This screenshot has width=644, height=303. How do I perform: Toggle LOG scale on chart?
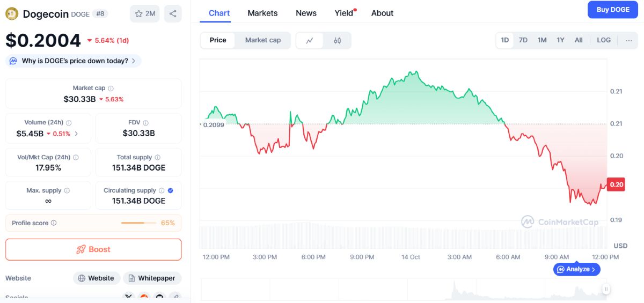pos(604,40)
